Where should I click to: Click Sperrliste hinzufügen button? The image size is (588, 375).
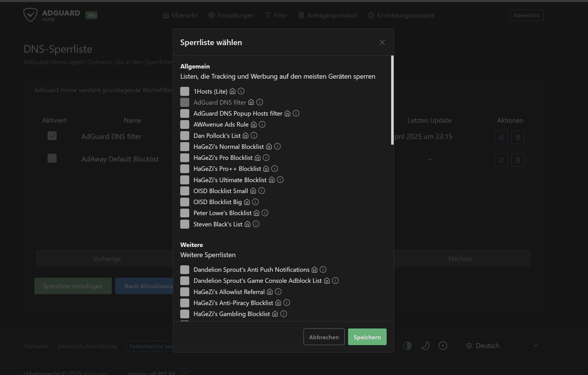pos(73,286)
